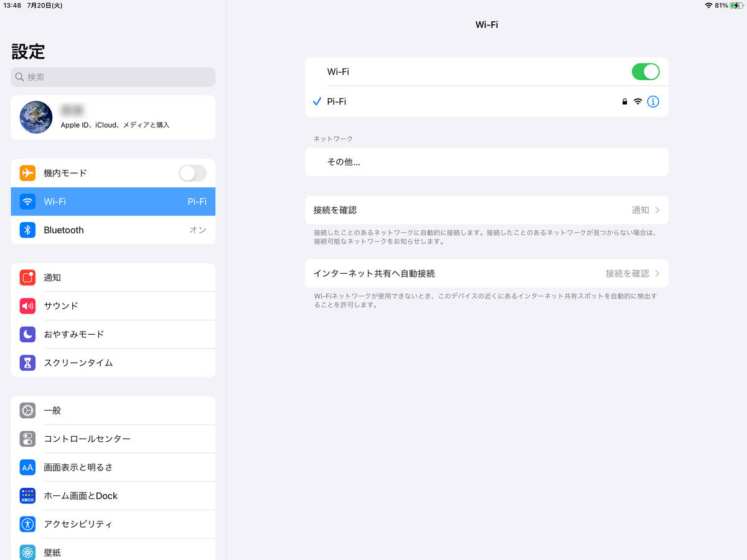Open サウンド settings
The height and width of the screenshot is (560, 747).
click(x=113, y=306)
